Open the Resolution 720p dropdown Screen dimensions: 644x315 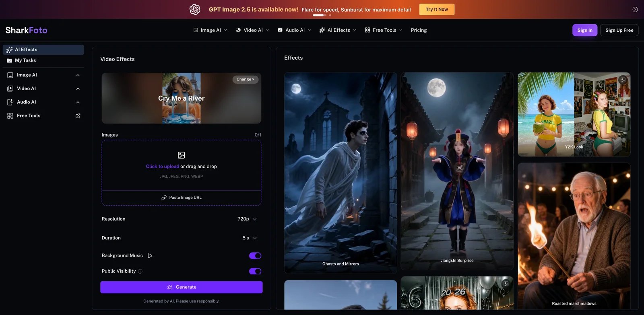(247, 219)
